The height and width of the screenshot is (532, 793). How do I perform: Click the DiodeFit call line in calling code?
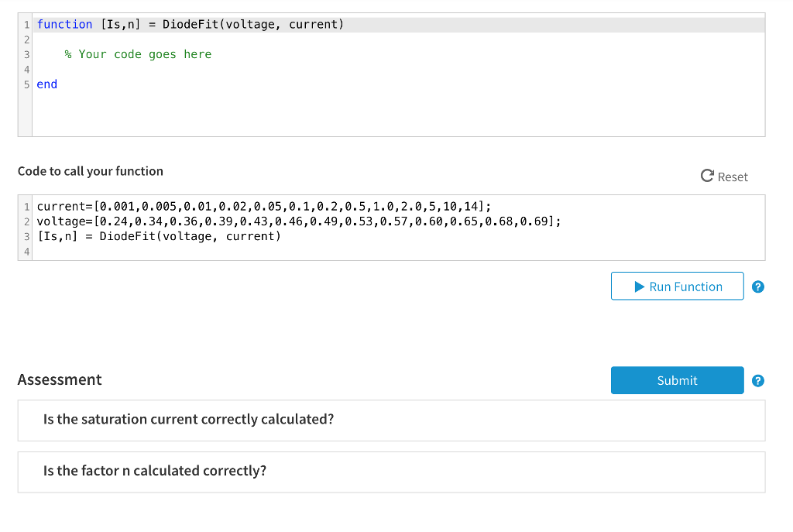(x=159, y=236)
